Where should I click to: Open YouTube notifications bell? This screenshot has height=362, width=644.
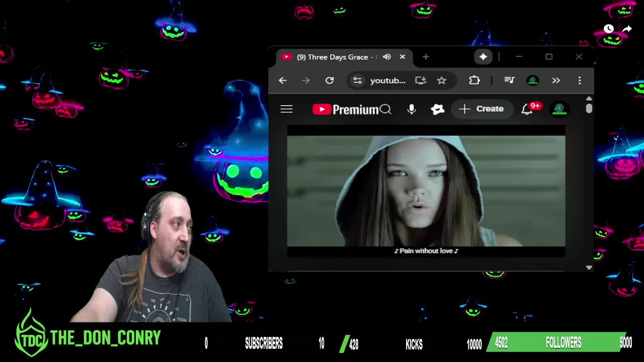(527, 109)
